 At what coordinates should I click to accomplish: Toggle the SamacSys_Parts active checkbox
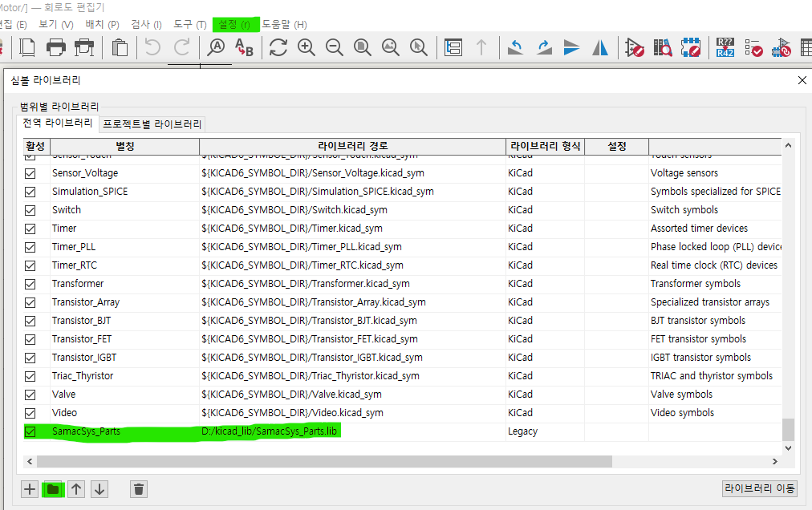click(30, 431)
